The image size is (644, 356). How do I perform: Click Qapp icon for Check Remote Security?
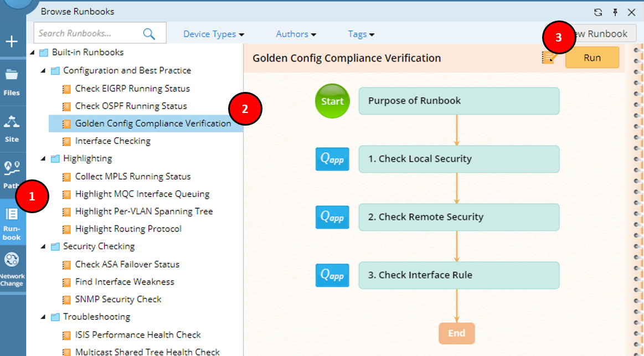point(332,217)
